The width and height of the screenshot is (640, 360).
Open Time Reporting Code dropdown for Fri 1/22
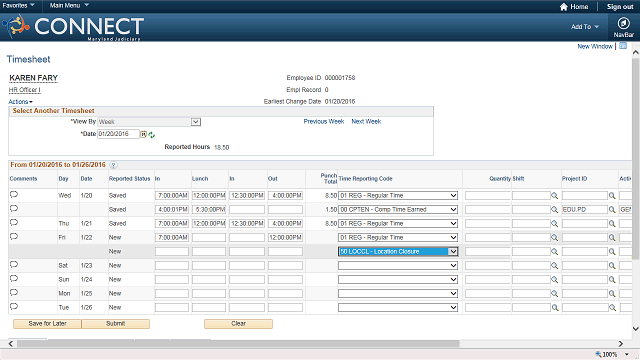tap(398, 237)
